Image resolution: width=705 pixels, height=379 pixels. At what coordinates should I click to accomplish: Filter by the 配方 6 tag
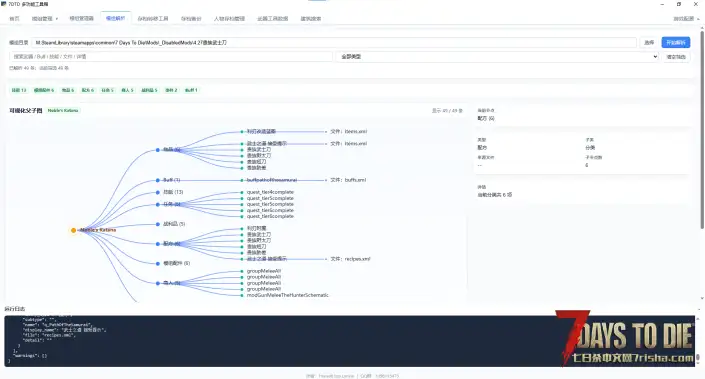(88, 90)
